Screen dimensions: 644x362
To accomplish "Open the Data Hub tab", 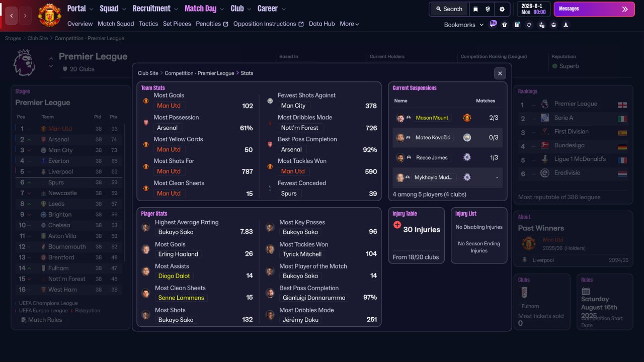I will point(322,24).
